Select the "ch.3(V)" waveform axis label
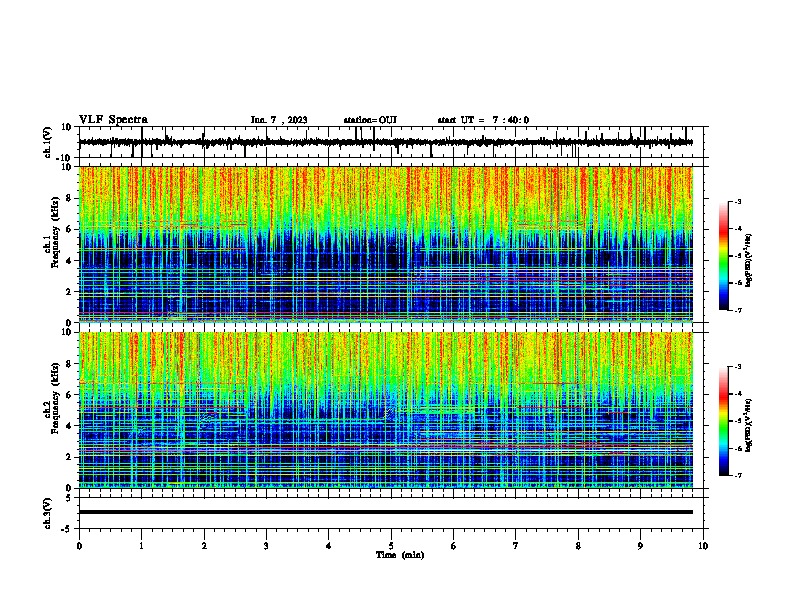The image size is (792, 612). 48,513
